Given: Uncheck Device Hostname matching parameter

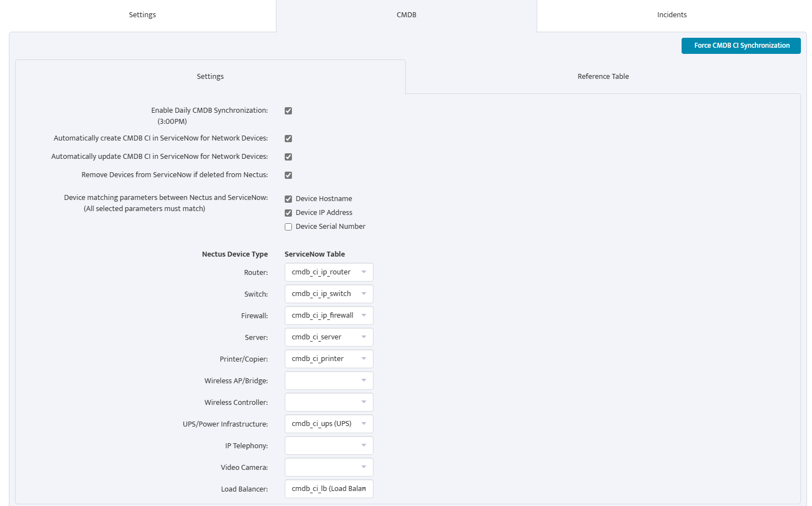Looking at the screenshot, I should pos(289,199).
